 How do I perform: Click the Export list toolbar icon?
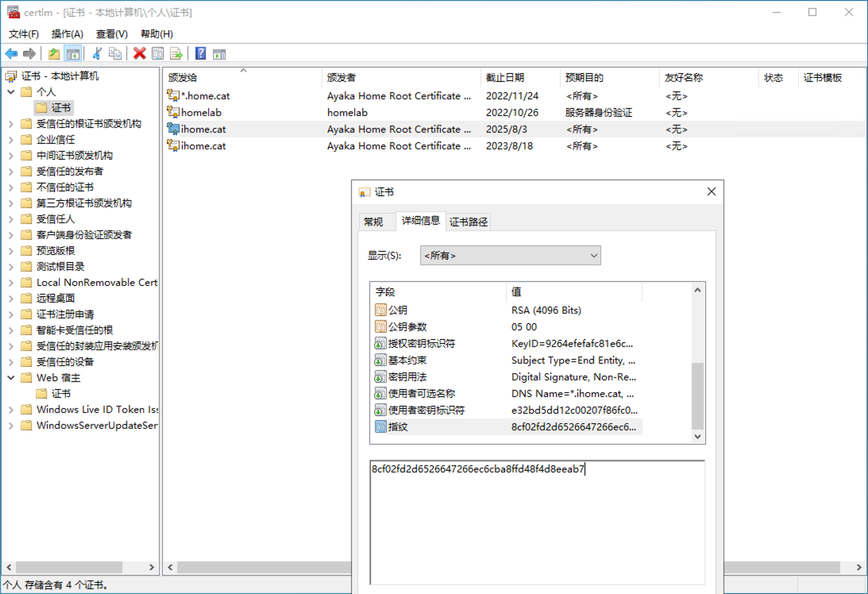click(x=176, y=53)
